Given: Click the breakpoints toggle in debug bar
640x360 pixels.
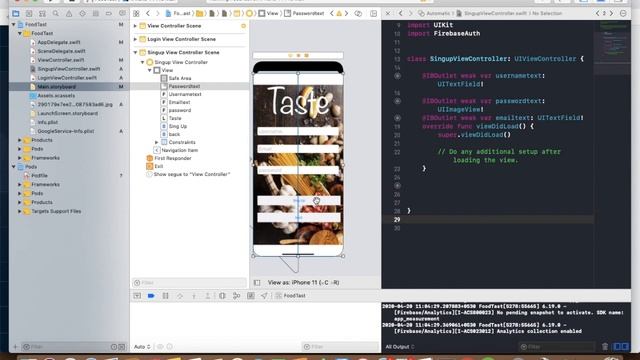Looking at the screenshot, I should tap(151, 296).
